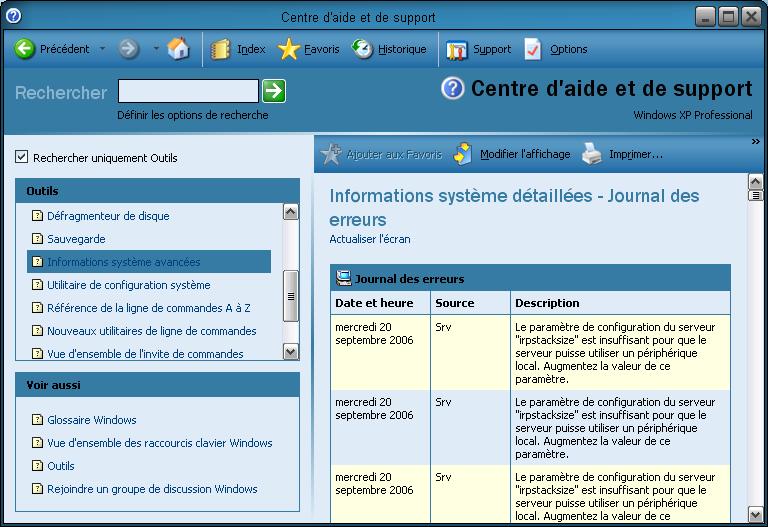Open the Index book icon
Viewport: 768px width, 527px height.
pyautogui.click(x=220, y=49)
